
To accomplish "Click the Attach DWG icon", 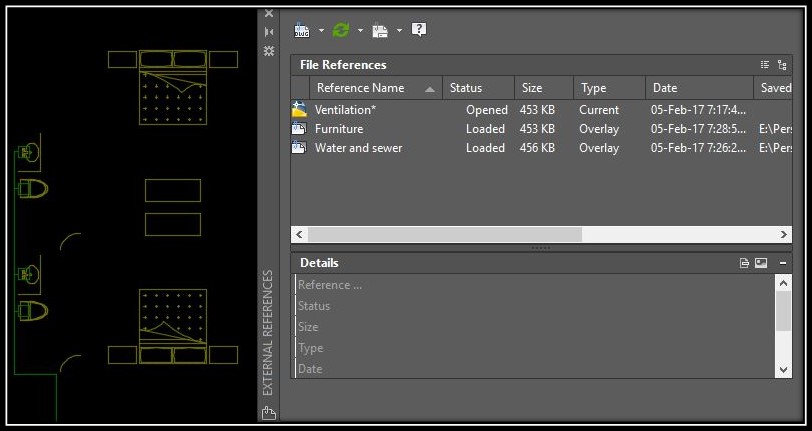I will pyautogui.click(x=301, y=30).
